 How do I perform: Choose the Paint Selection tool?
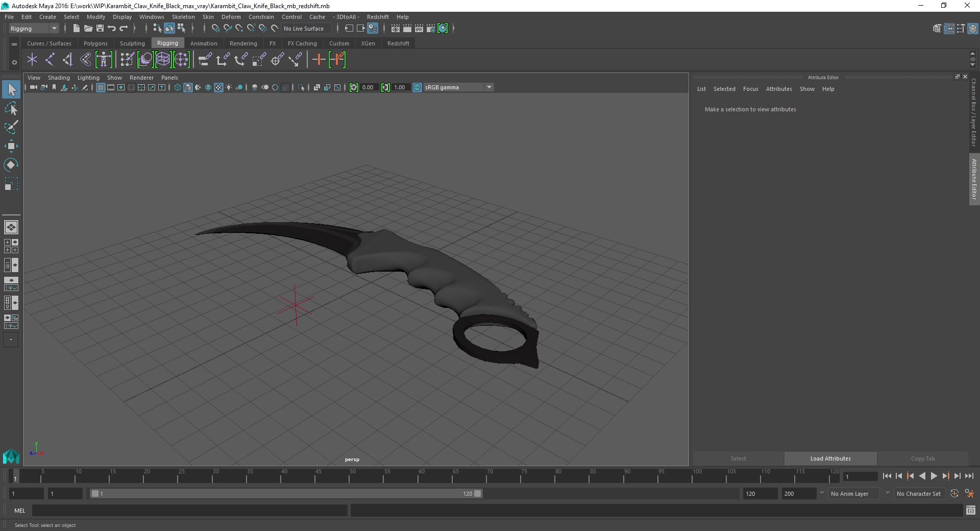coord(11,127)
